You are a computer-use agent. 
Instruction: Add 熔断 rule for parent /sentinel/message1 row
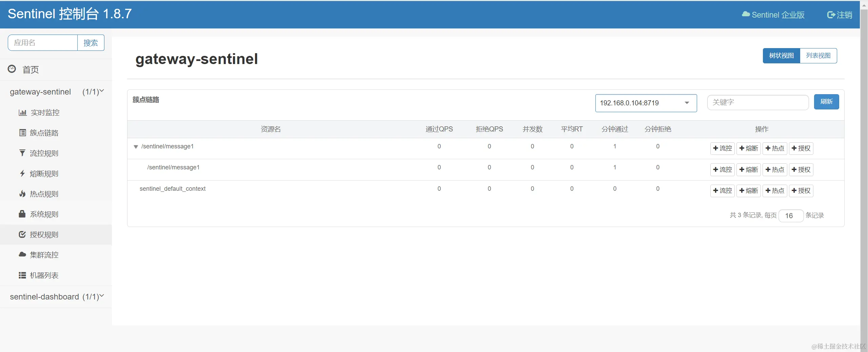[749, 148]
